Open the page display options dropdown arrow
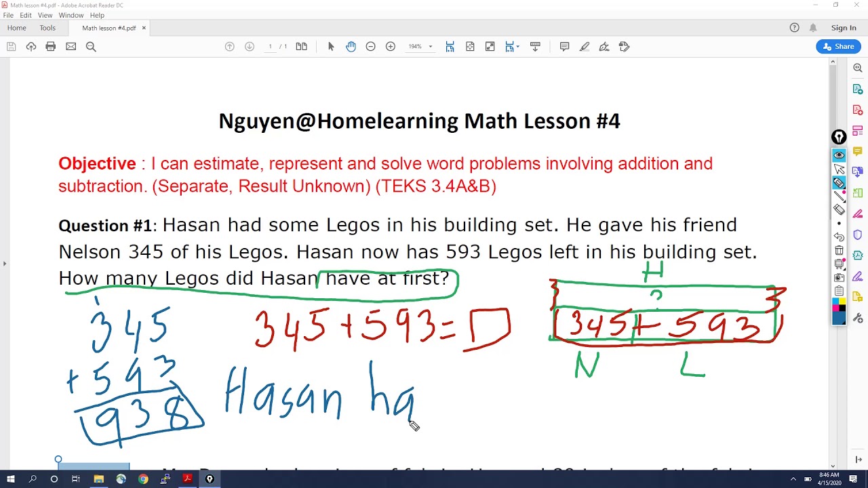 [x=518, y=47]
